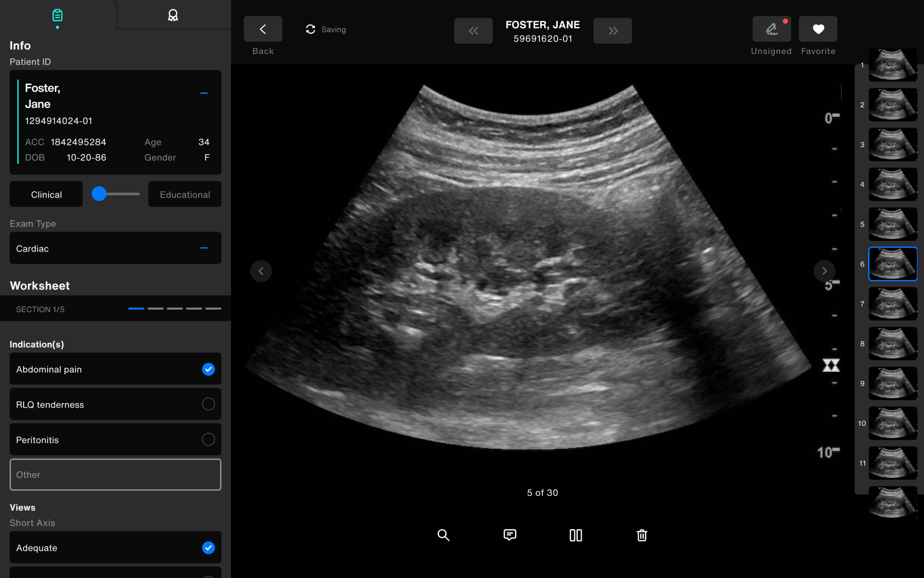Enter text in the Other indication field

point(115,474)
